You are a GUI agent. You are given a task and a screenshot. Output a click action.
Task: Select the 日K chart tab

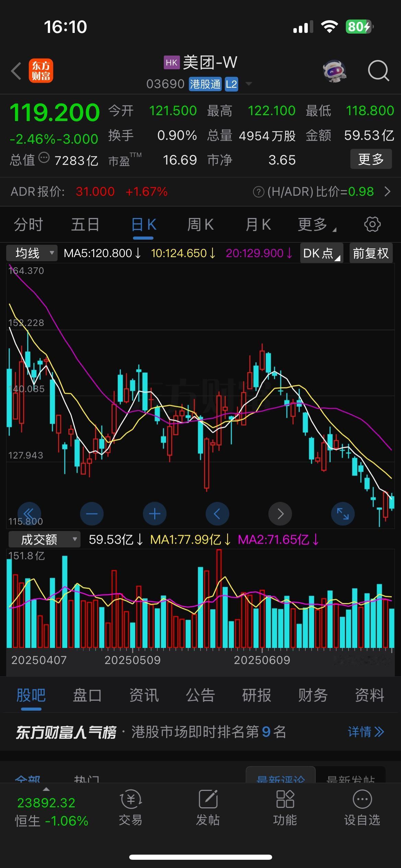coord(144,225)
